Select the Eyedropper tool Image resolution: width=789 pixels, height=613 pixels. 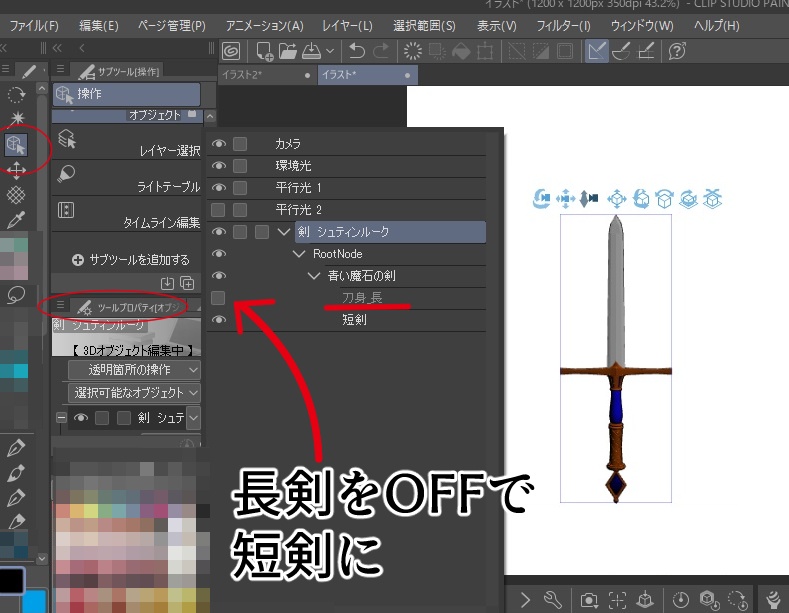[x=16, y=219]
